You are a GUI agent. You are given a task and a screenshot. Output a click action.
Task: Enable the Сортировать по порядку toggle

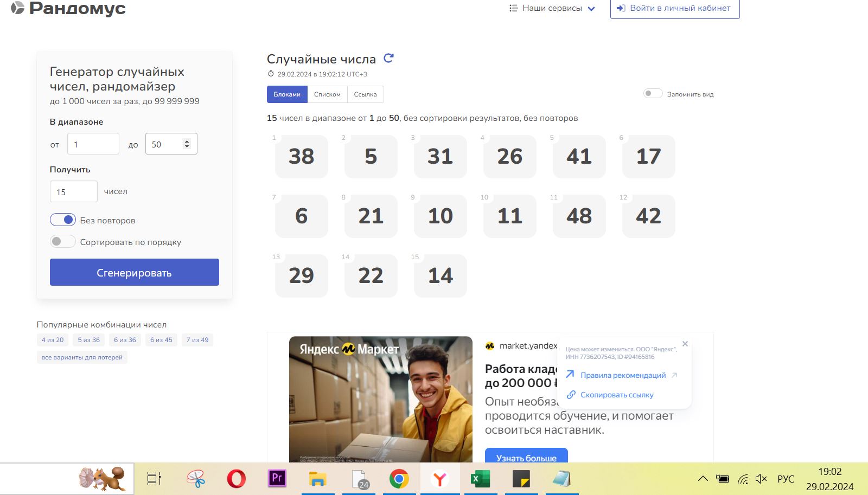point(63,241)
